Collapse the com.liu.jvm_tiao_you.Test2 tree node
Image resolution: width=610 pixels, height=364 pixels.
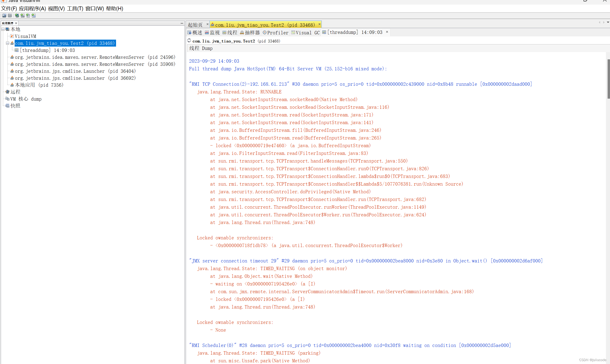tap(8, 43)
